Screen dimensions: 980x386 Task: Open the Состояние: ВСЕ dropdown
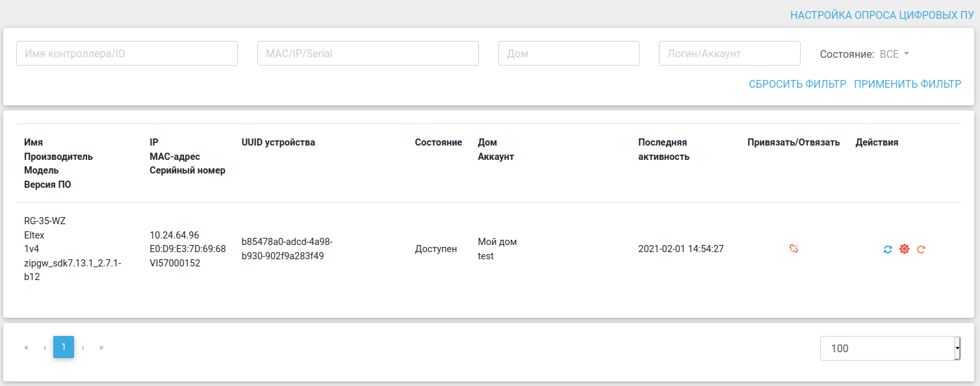coord(894,55)
